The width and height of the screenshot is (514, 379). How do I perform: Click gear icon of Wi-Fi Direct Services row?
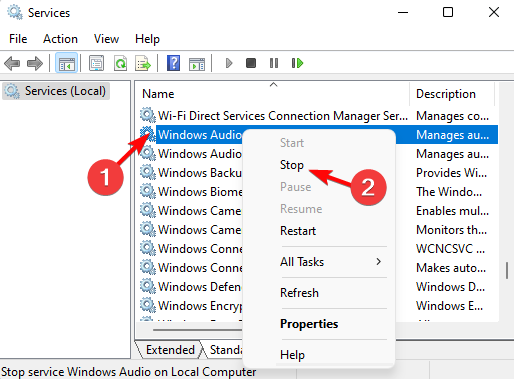148,115
